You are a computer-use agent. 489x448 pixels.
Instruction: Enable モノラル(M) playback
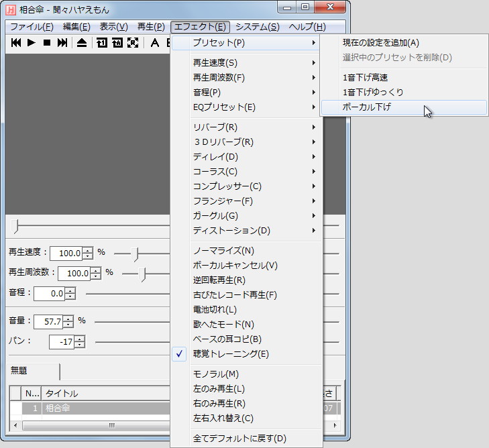[x=247, y=374]
